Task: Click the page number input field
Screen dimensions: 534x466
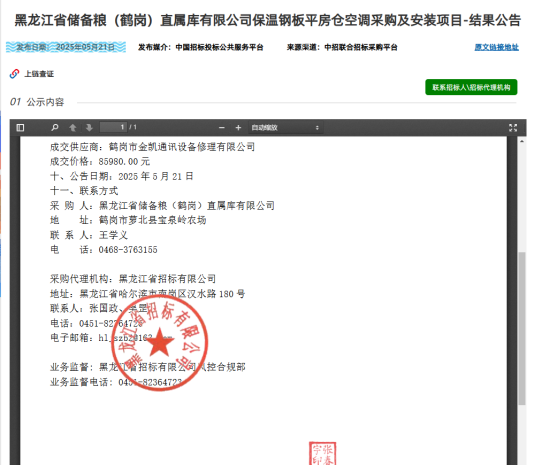Action: [113, 127]
